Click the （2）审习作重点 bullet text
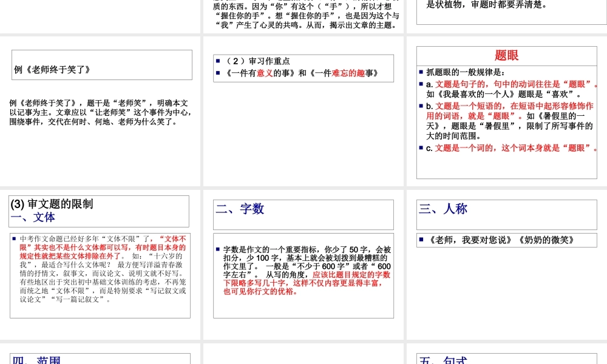 click(x=268, y=61)
